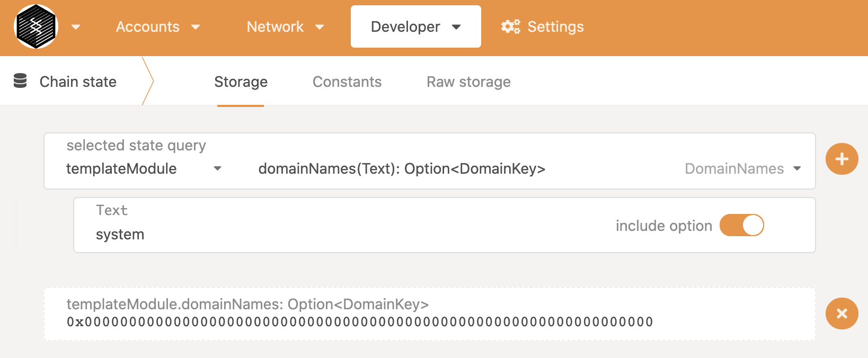Open dropdown arrow beside the chain logo

pos(76,27)
